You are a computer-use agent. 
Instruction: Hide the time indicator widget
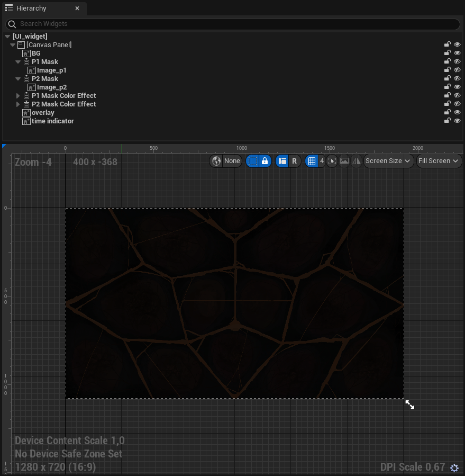pos(457,121)
